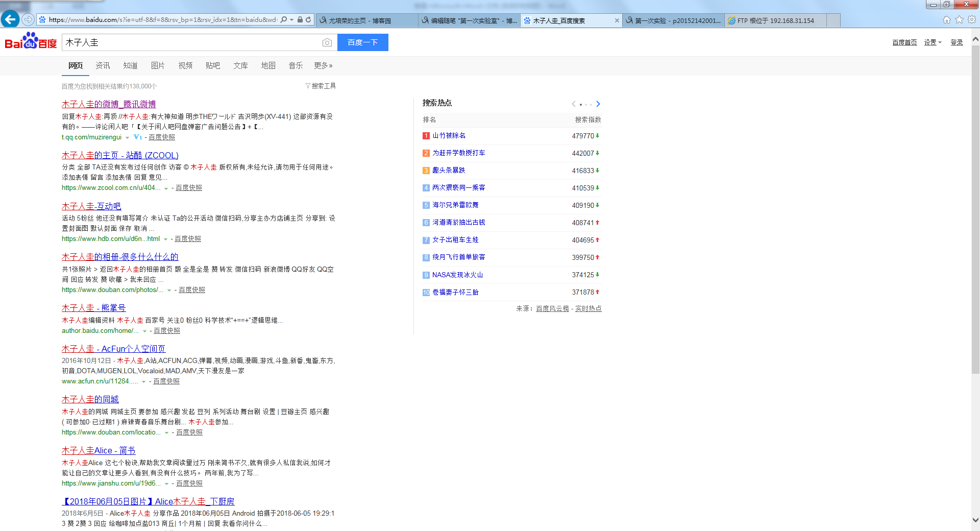This screenshot has width=980, height=531.
Task: Open the 实时热点 link
Action: 589,308
